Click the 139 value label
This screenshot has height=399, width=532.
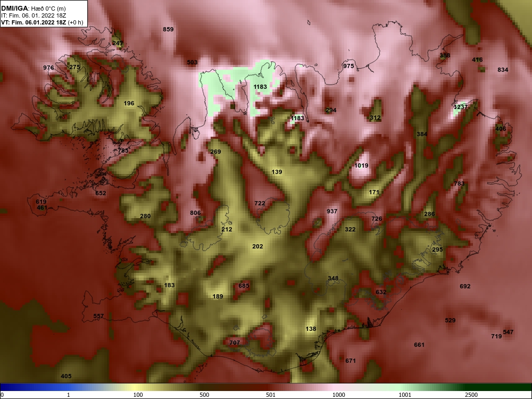click(277, 172)
